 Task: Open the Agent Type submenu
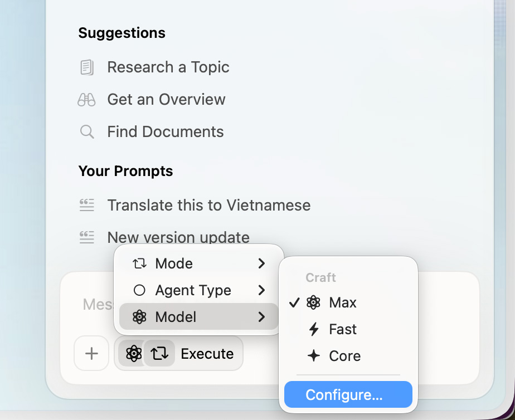(199, 290)
